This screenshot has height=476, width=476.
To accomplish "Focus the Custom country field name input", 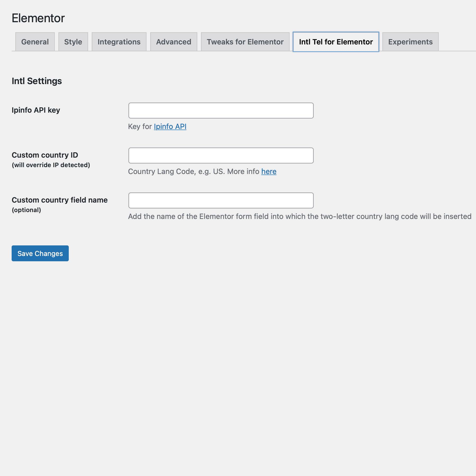I will click(x=221, y=200).
